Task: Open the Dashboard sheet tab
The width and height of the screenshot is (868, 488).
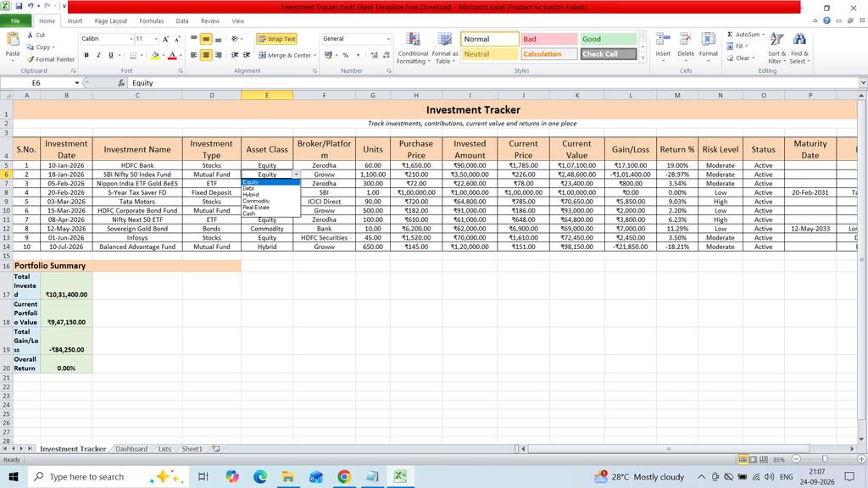Action: pos(131,449)
